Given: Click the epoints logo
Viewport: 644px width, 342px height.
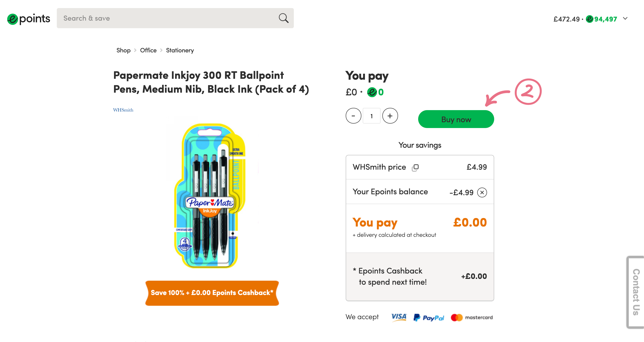Looking at the screenshot, I should click(28, 19).
